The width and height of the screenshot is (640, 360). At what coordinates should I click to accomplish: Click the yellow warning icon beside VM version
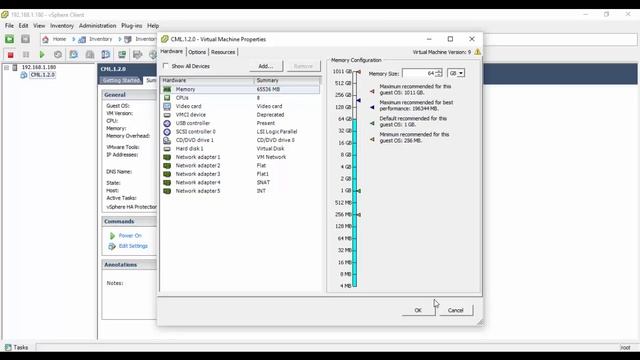[x=477, y=52]
